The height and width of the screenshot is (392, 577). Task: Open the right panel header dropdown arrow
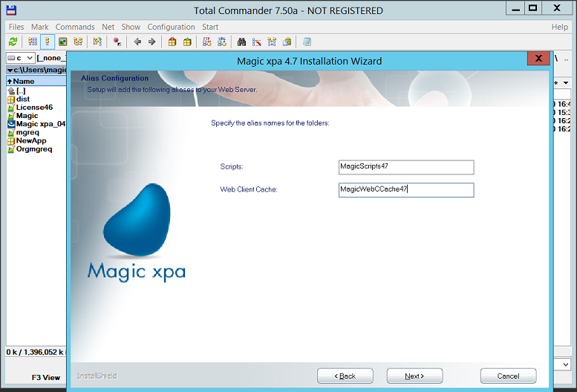(566, 82)
